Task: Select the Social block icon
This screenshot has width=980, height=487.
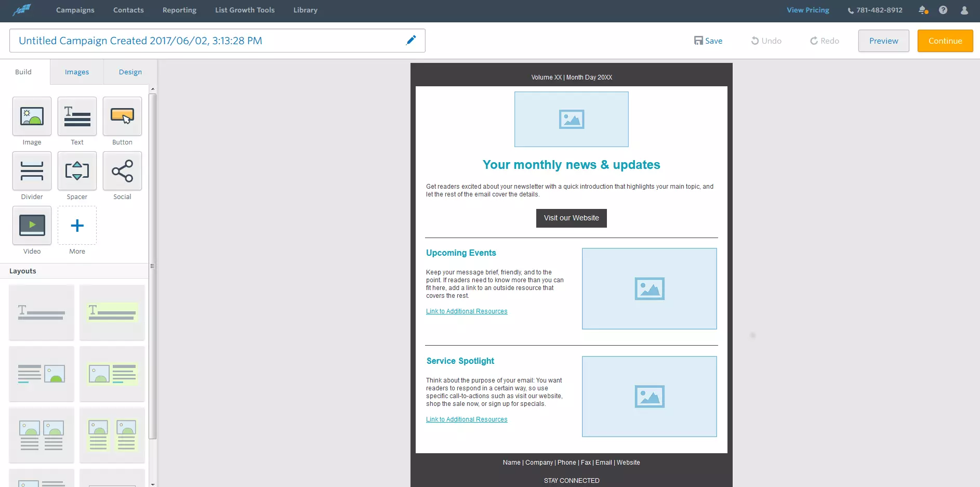Action: point(122,171)
